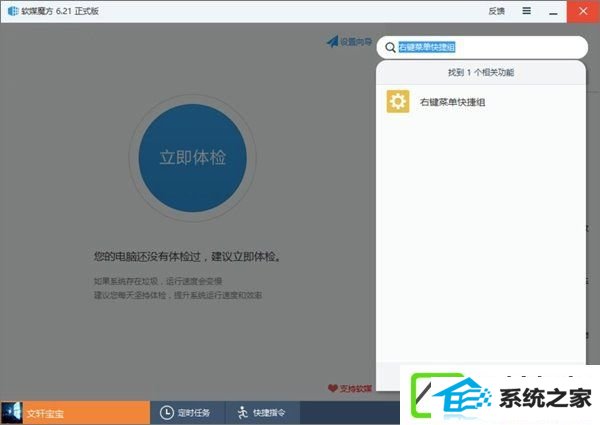This screenshot has height=425, width=600.
Task: Open the 反馈 feedback link
Action: 496,11
